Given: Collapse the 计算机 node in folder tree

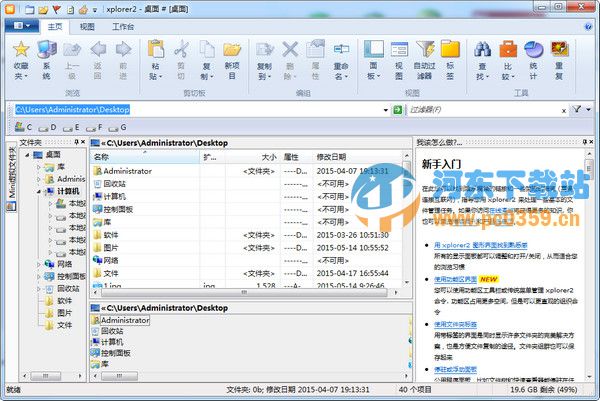Looking at the screenshot, I should [39, 191].
